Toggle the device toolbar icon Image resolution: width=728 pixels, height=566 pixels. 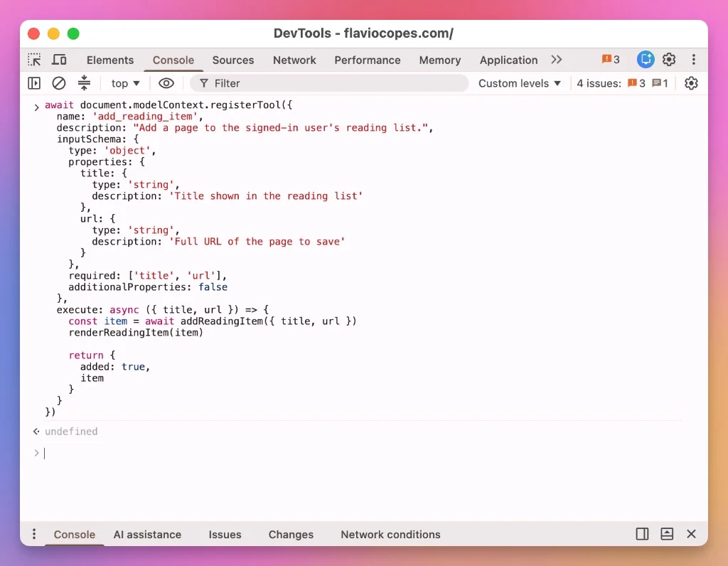click(59, 60)
